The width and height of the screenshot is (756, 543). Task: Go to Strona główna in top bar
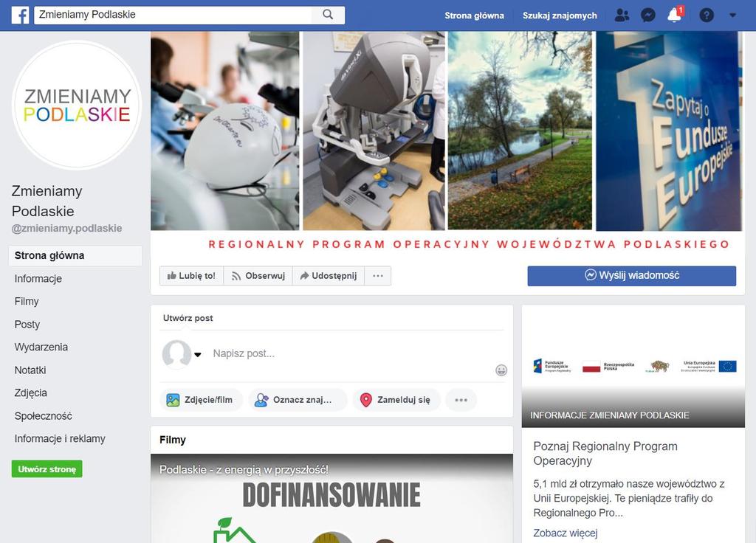pos(475,15)
